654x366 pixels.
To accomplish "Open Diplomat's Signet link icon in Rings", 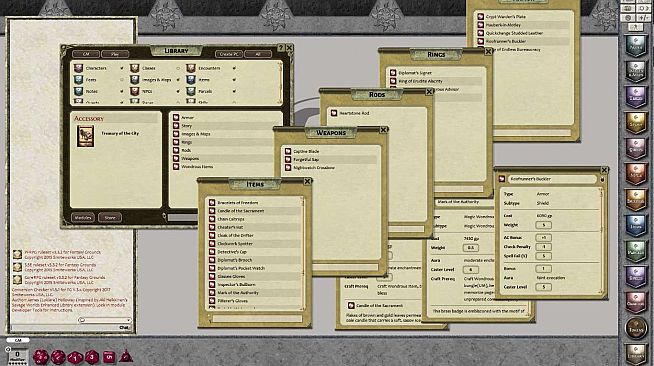I will point(393,73).
